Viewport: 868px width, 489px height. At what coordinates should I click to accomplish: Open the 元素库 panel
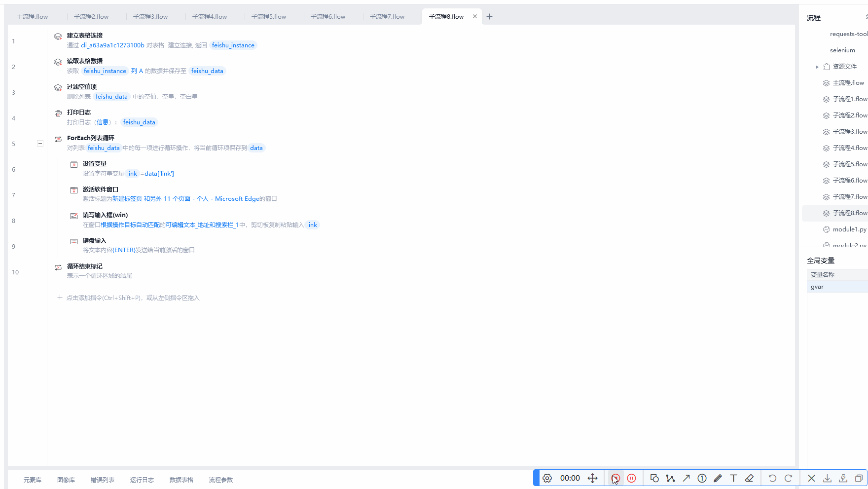coord(33,480)
